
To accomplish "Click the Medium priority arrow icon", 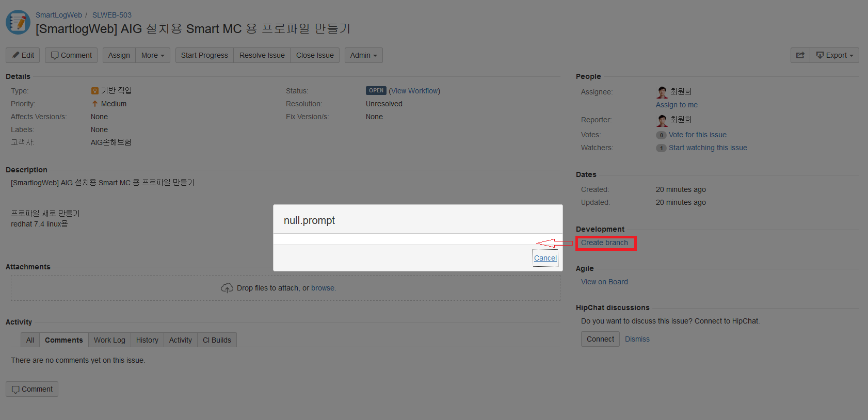I will [x=94, y=104].
